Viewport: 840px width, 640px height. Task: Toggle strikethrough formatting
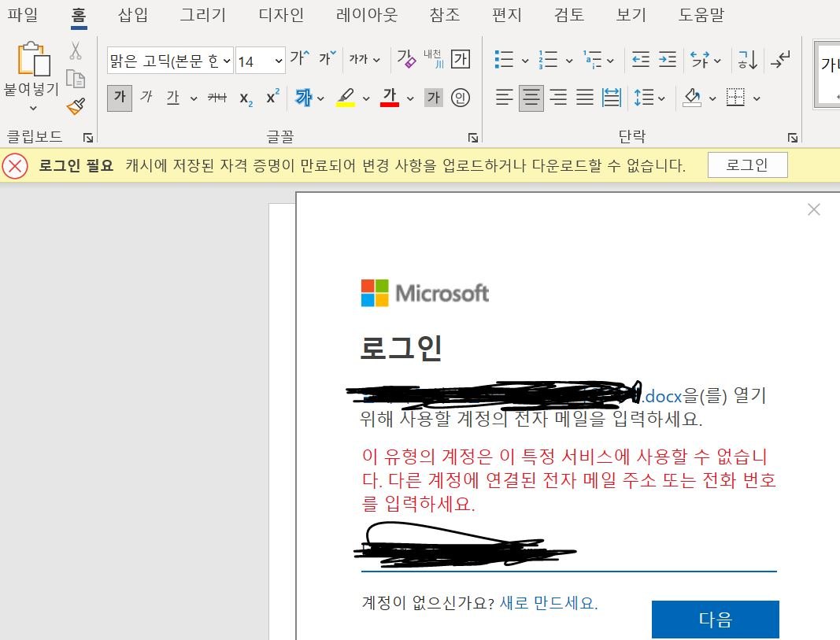(217, 98)
